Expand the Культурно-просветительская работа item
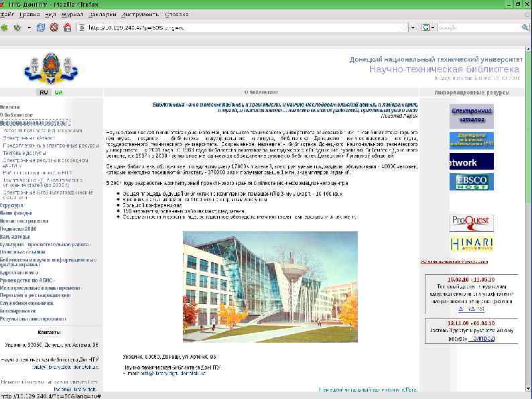 (46, 244)
